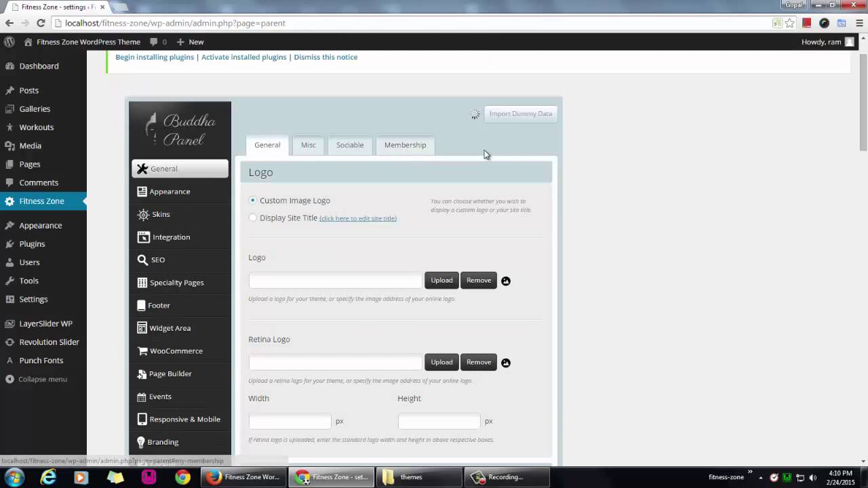Image resolution: width=868 pixels, height=488 pixels.
Task: Open Chrome icon in taskbar
Action: pyautogui.click(x=182, y=477)
